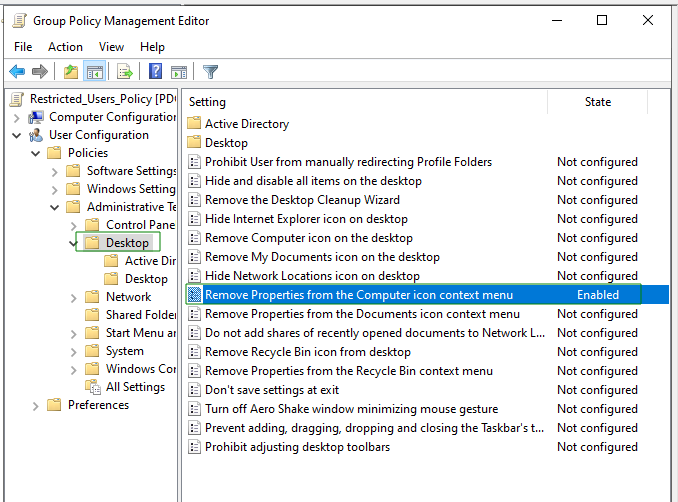Click the Filter funnel toolbar icon
Viewport: 678px width, 502px height.
point(211,72)
